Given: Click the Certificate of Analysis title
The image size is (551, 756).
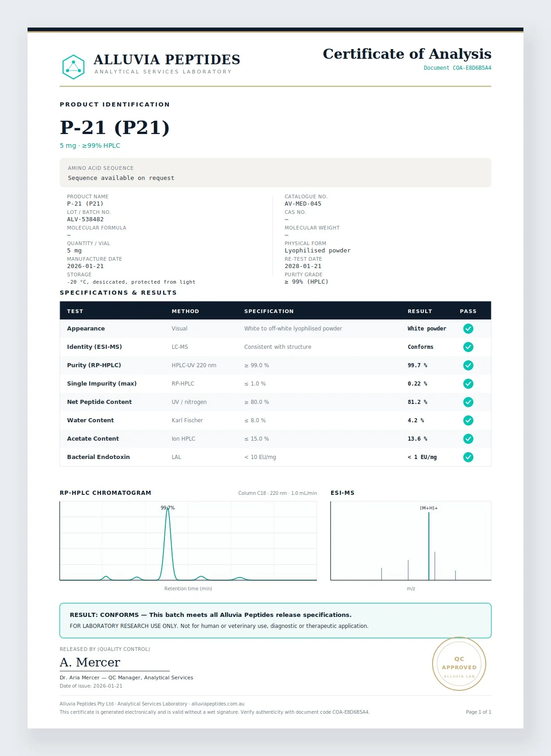Looking at the screenshot, I should (407, 54).
